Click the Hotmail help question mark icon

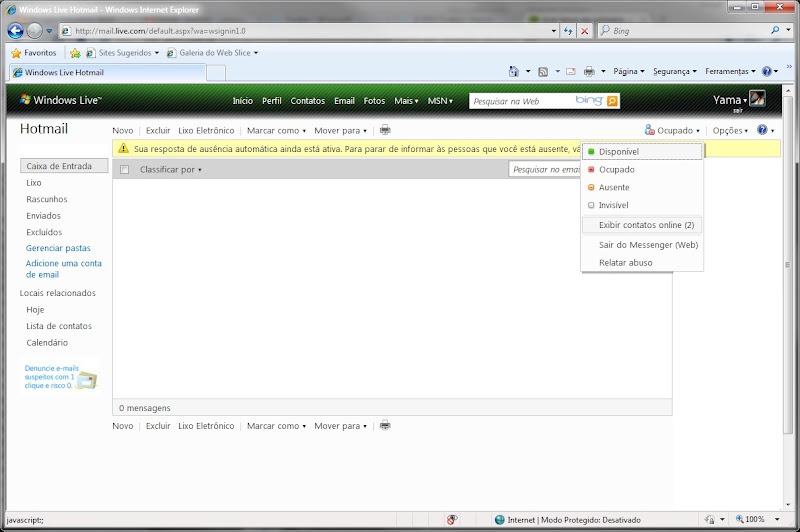click(x=762, y=130)
